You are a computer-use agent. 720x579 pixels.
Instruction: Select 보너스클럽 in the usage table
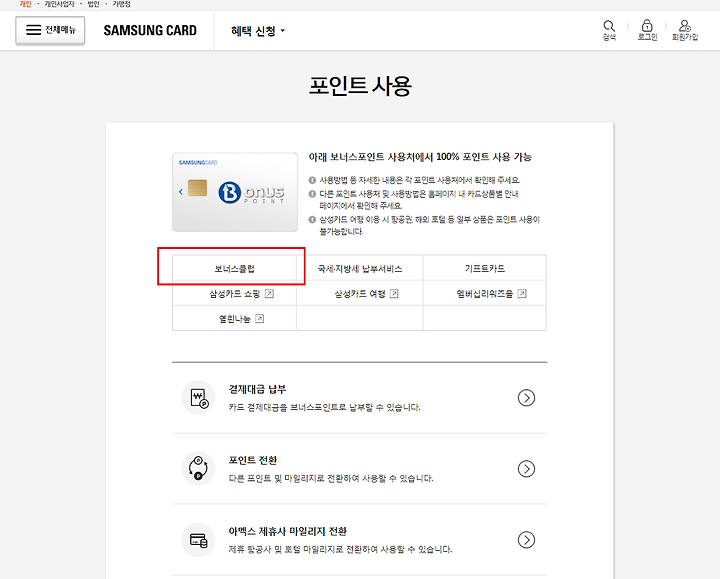click(x=234, y=269)
